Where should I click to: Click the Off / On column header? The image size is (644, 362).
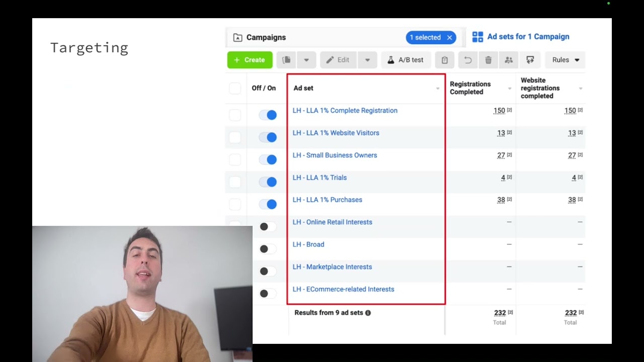[264, 88]
